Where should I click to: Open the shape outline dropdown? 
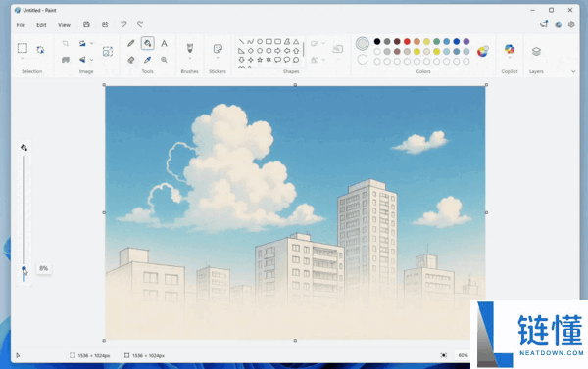[324, 43]
